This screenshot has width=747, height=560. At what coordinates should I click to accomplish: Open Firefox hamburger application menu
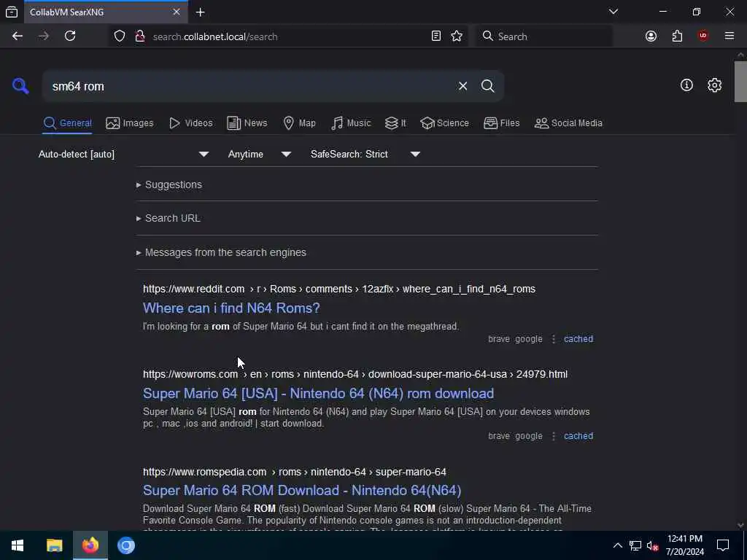coord(729,36)
